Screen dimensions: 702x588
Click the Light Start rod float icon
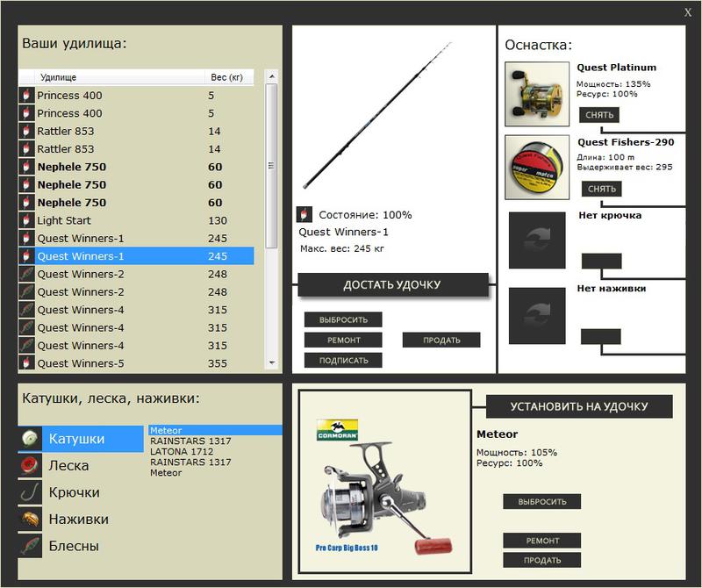[x=26, y=220]
